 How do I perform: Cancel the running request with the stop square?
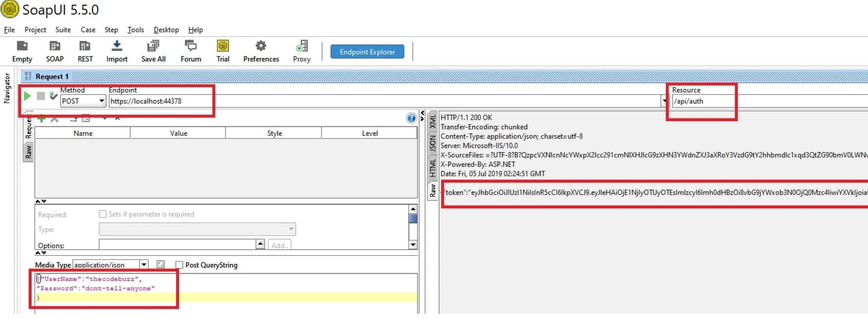click(41, 96)
